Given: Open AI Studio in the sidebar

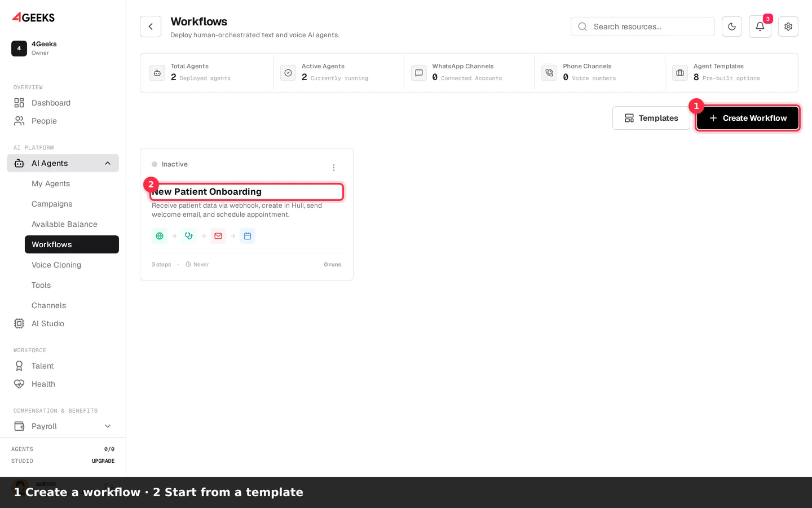Looking at the screenshot, I should pos(63,323).
